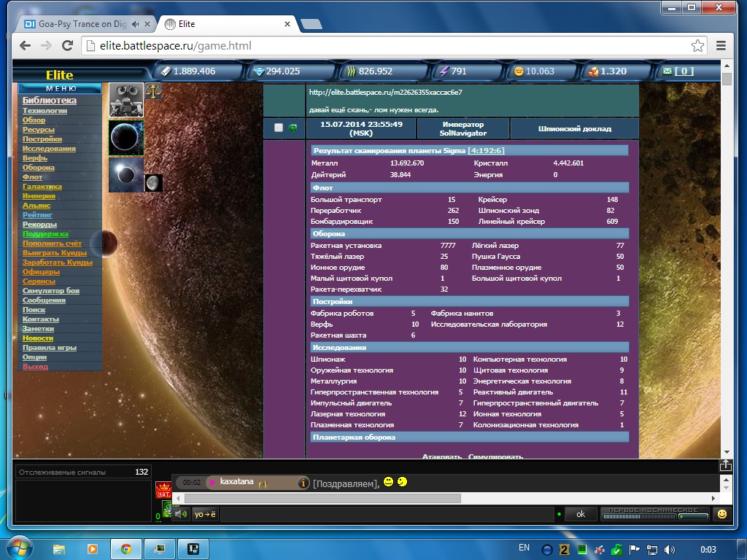
Task: Click the Император SolNavigator sender cell
Action: pyautogui.click(x=463, y=128)
